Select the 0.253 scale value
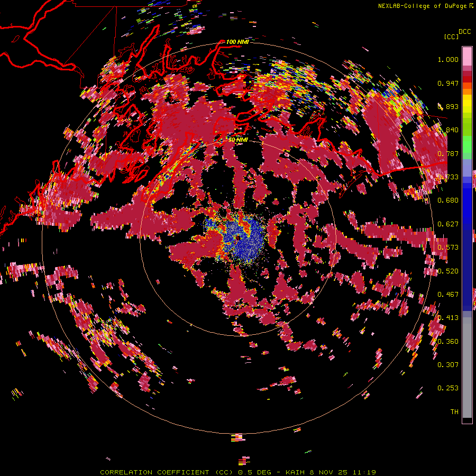The image size is (476, 476). [448, 388]
